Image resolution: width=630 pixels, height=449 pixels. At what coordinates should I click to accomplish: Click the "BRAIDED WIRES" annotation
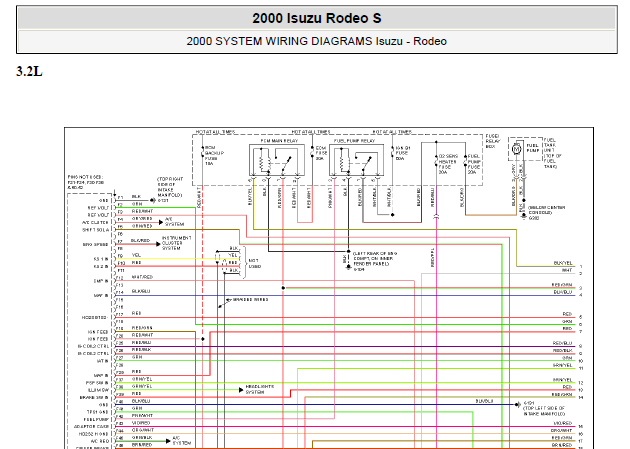click(x=251, y=300)
